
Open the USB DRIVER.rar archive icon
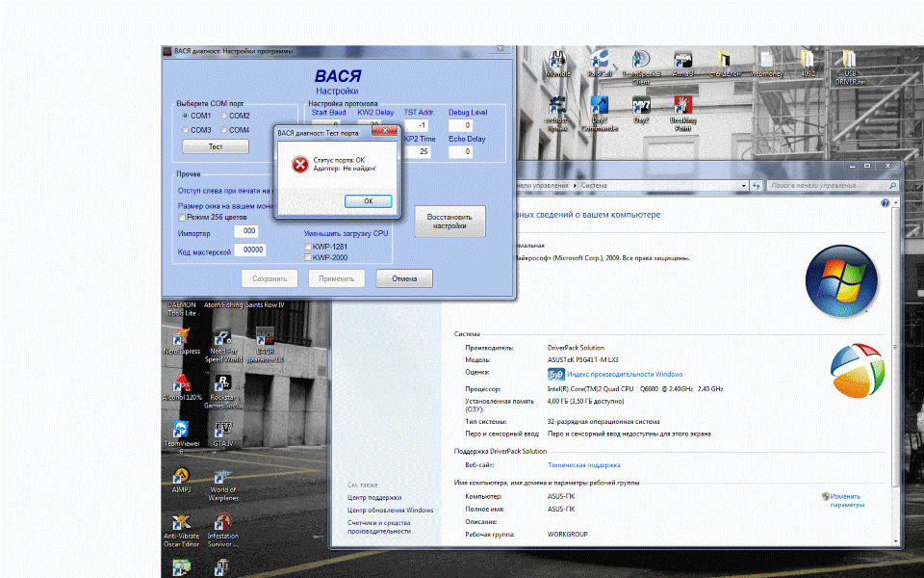point(850,60)
